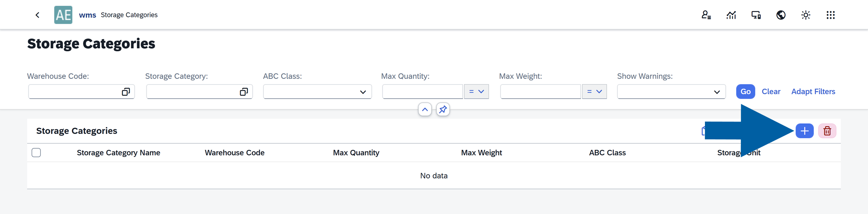Open the apps grid launcher
The image size is (868, 214).
831,15
